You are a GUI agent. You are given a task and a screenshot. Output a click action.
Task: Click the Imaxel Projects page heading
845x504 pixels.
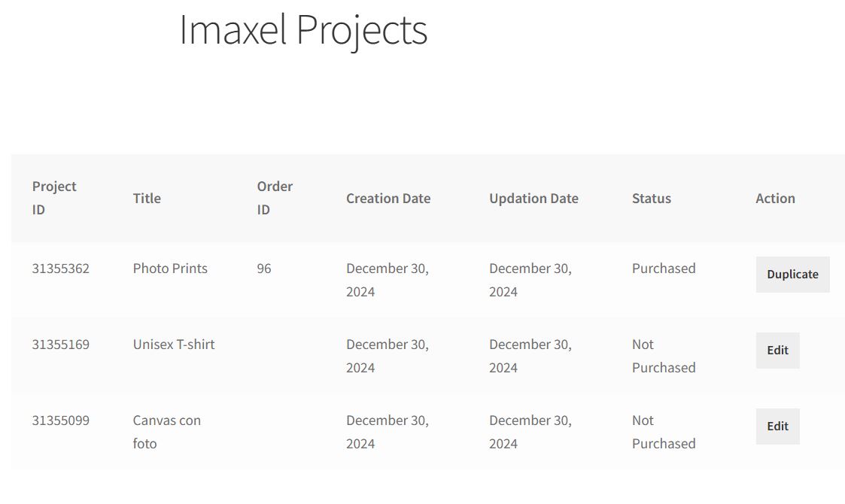point(303,29)
